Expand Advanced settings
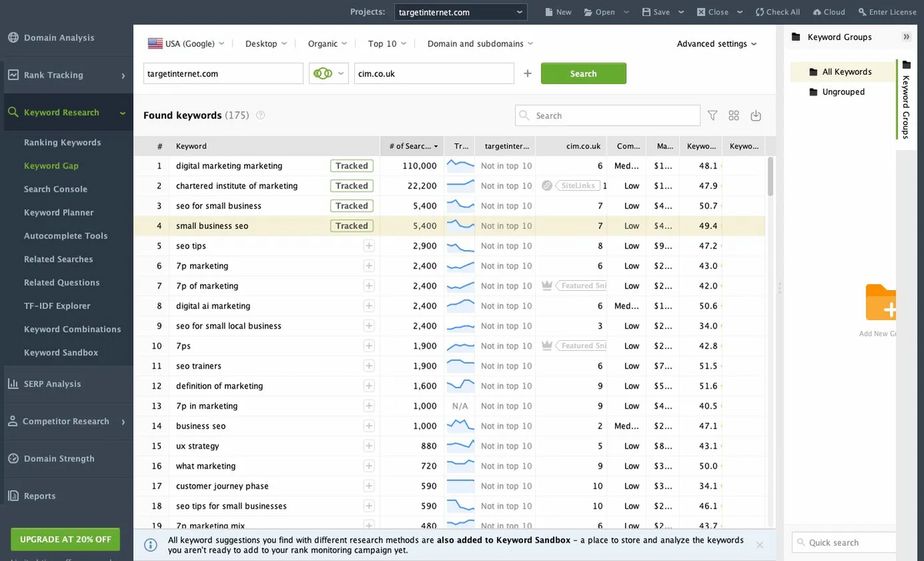The height and width of the screenshot is (561, 924). tap(717, 44)
